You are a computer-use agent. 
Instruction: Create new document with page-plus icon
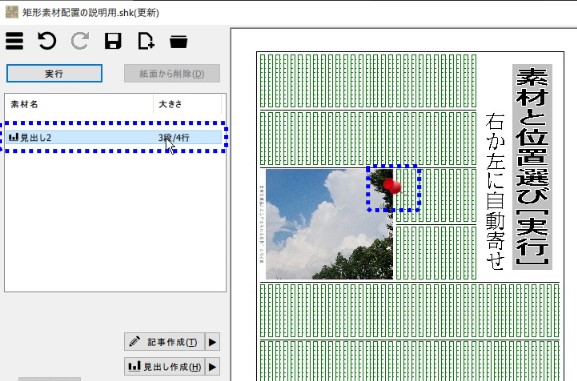[146, 41]
